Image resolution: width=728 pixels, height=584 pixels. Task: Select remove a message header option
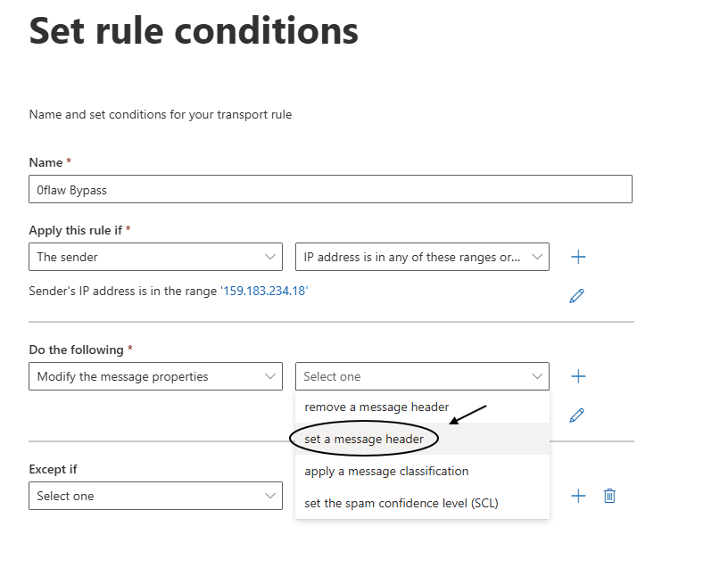pyautogui.click(x=376, y=407)
